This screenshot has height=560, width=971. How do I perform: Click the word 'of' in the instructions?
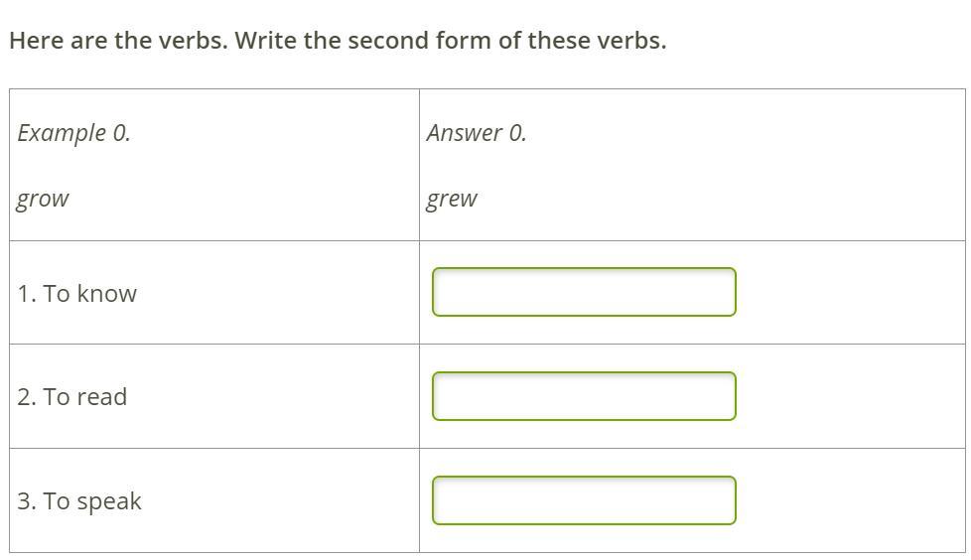tap(510, 41)
